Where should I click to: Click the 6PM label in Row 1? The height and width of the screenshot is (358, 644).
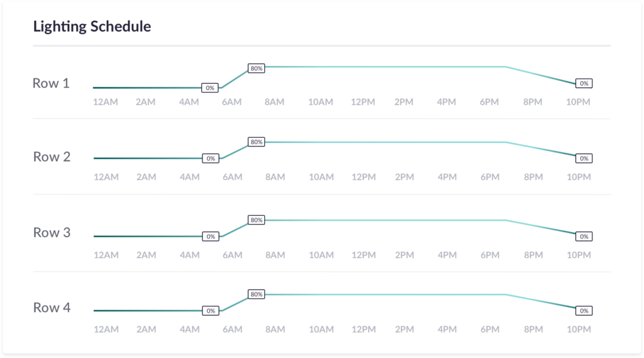point(489,102)
